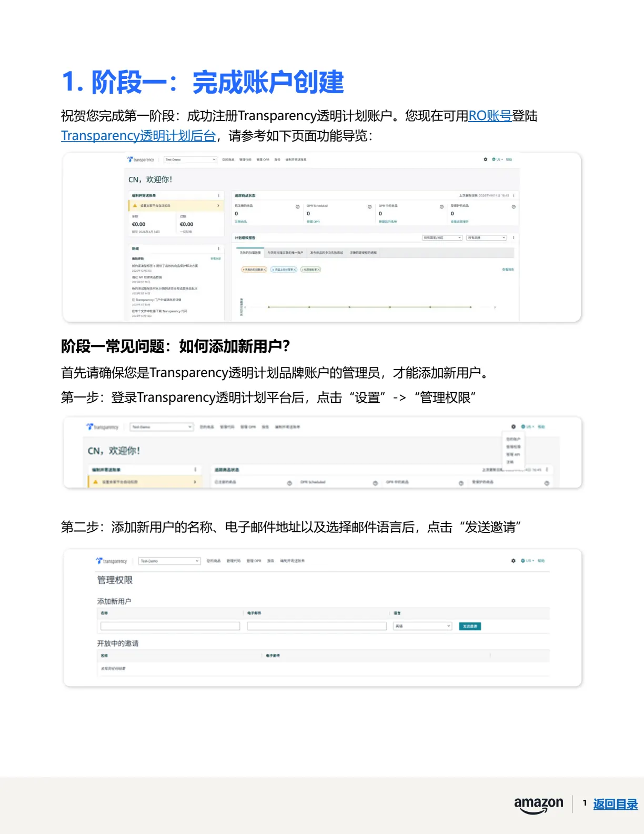
Task: Click 管理您的品牌 link under OPR 中的商品
Action: [x=388, y=222]
